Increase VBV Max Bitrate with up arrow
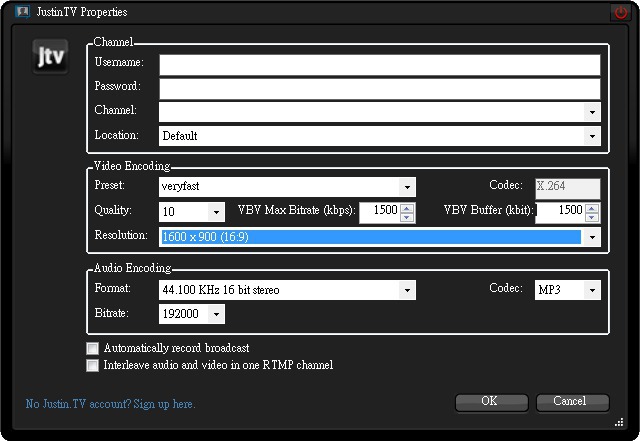The height and width of the screenshot is (441, 640). (x=407, y=208)
